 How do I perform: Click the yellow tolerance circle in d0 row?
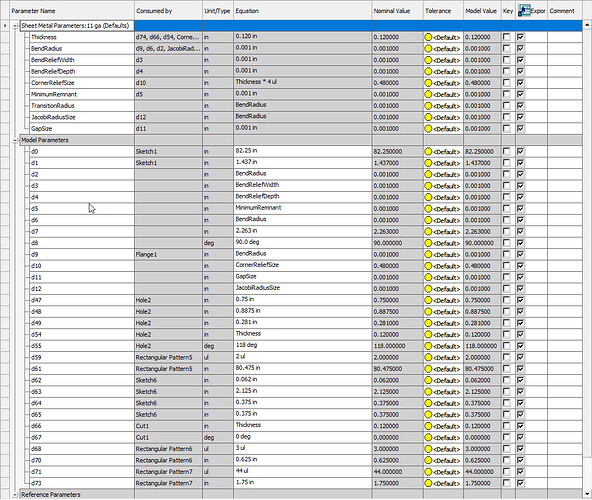428,152
